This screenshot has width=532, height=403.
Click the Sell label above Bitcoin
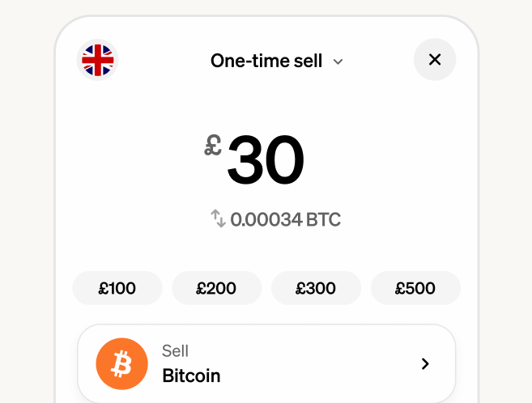[175, 351]
